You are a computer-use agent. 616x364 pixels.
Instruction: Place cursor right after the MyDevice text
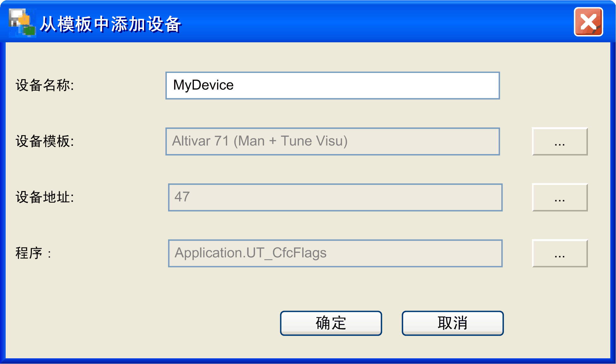[x=235, y=86]
